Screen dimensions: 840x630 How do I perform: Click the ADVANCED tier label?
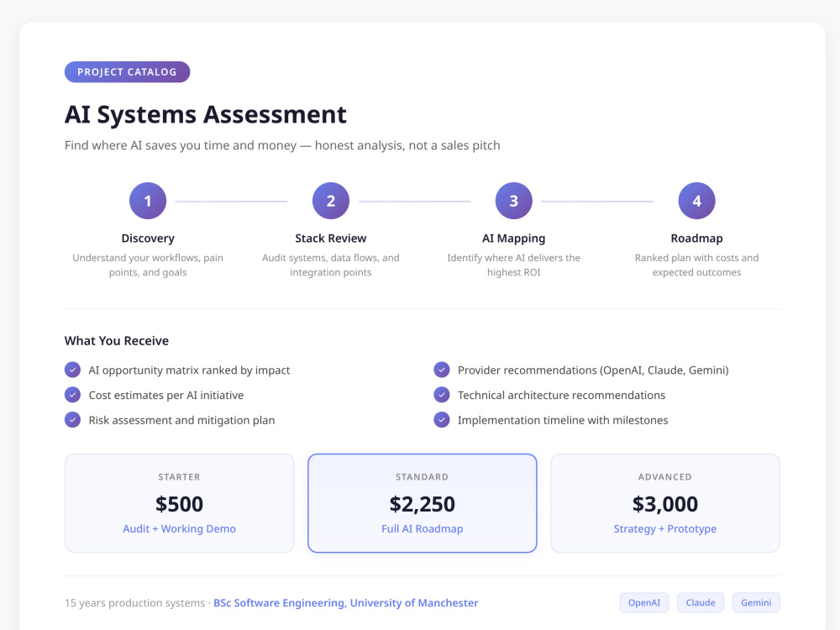point(664,477)
